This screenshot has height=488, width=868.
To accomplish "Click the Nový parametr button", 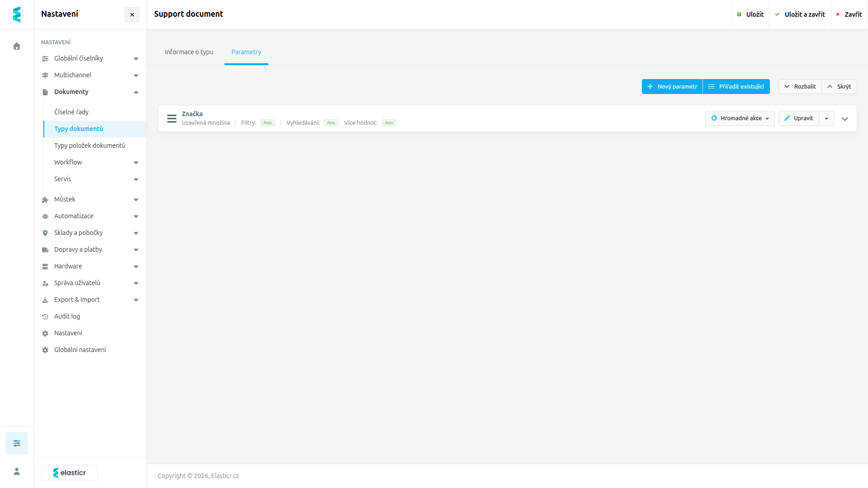I will click(x=672, y=86).
